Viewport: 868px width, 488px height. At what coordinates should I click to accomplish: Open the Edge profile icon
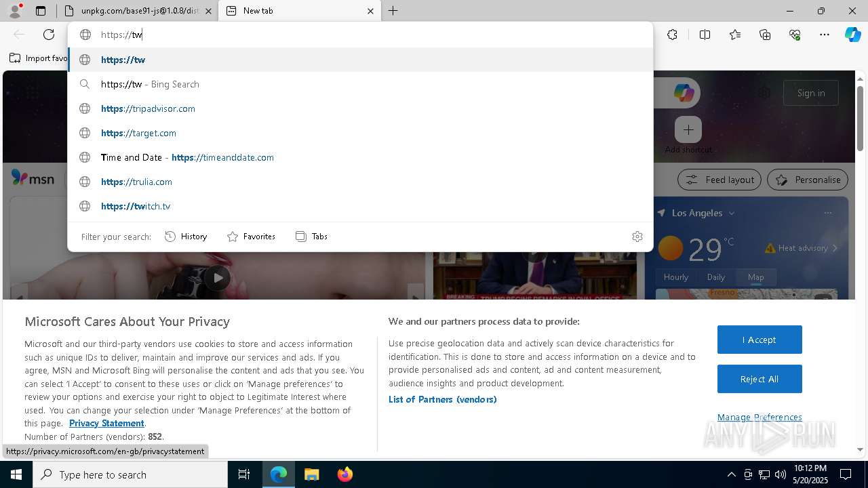click(14, 11)
